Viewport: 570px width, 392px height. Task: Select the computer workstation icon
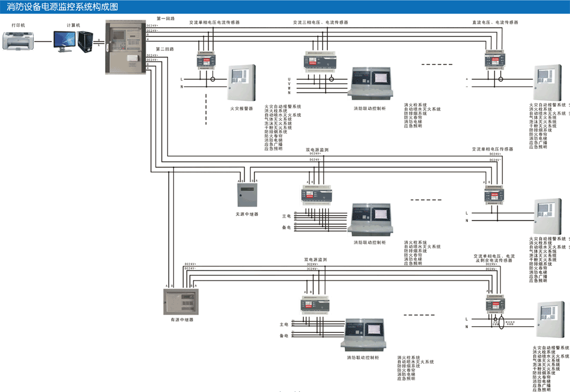tap(70, 40)
